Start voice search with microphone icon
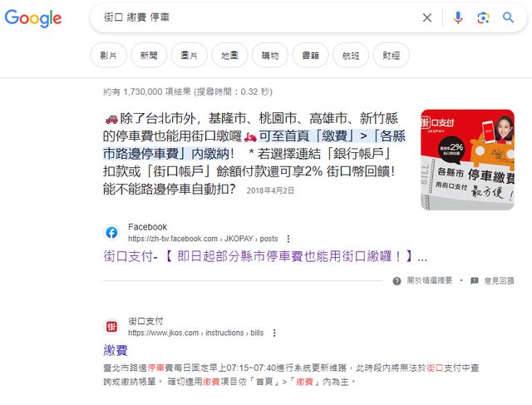Viewport: 532px width, 405px height. pos(458,17)
